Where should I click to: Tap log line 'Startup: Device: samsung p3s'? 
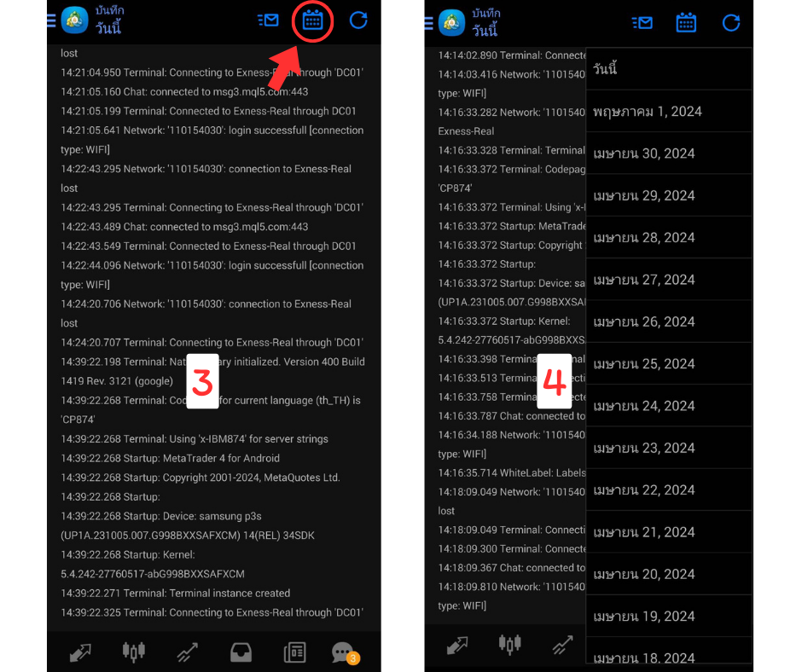coord(161,516)
